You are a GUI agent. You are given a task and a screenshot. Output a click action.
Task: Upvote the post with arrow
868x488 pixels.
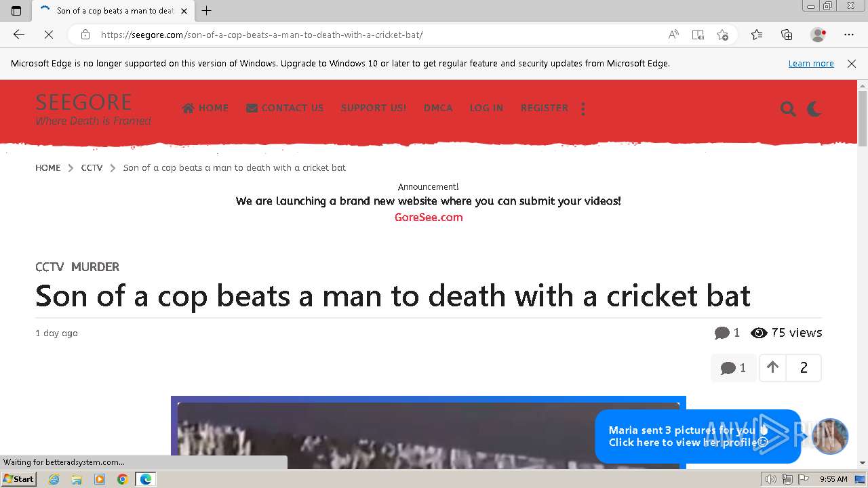772,367
